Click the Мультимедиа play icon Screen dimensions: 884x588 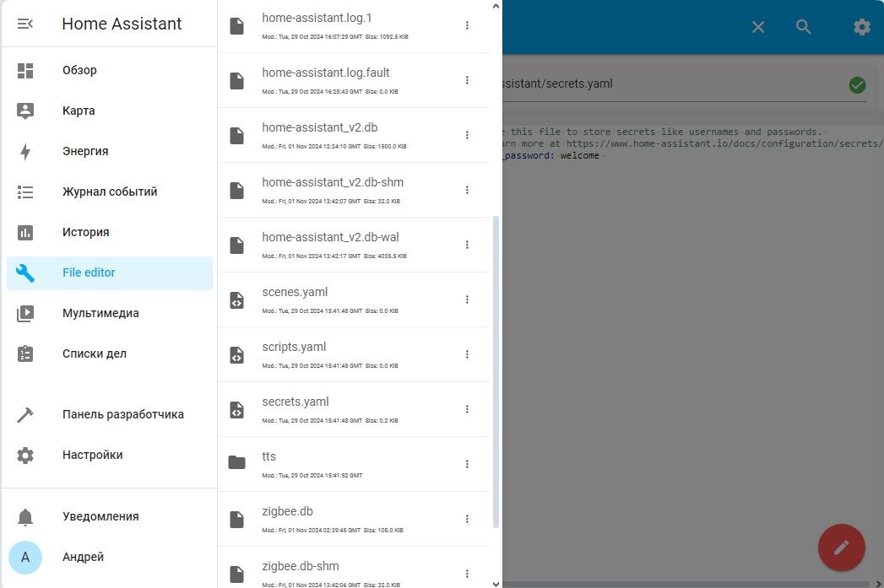[x=25, y=314]
